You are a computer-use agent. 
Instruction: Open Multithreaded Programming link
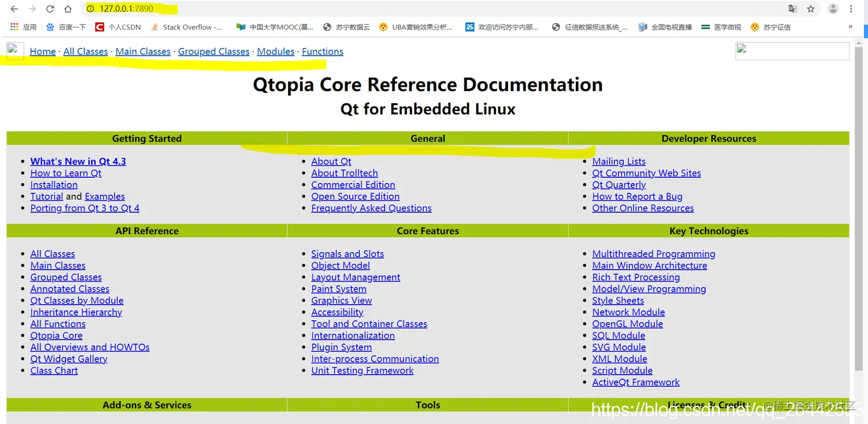[654, 254]
